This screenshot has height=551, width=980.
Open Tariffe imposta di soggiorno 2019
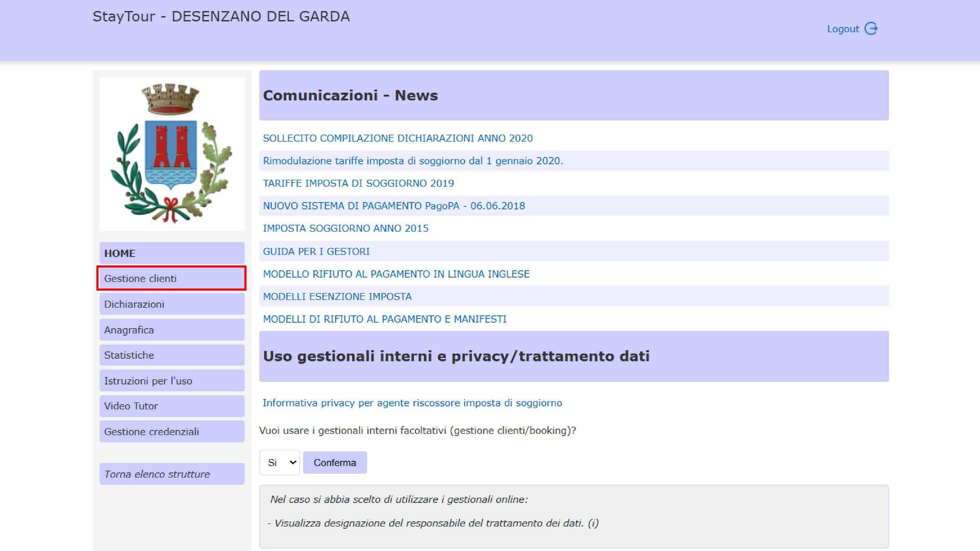pyautogui.click(x=358, y=183)
